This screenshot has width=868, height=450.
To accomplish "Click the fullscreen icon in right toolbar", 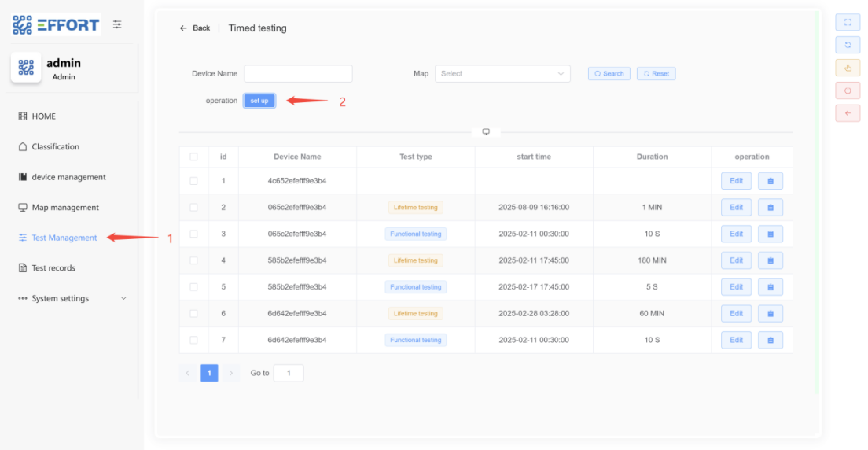I will 847,23.
